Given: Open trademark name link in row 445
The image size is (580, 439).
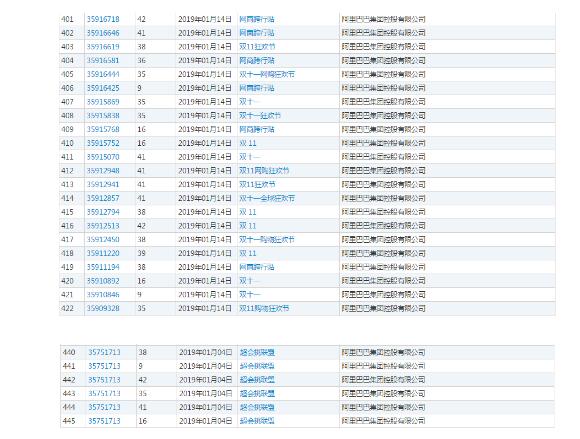Looking at the screenshot, I should coord(257,421).
